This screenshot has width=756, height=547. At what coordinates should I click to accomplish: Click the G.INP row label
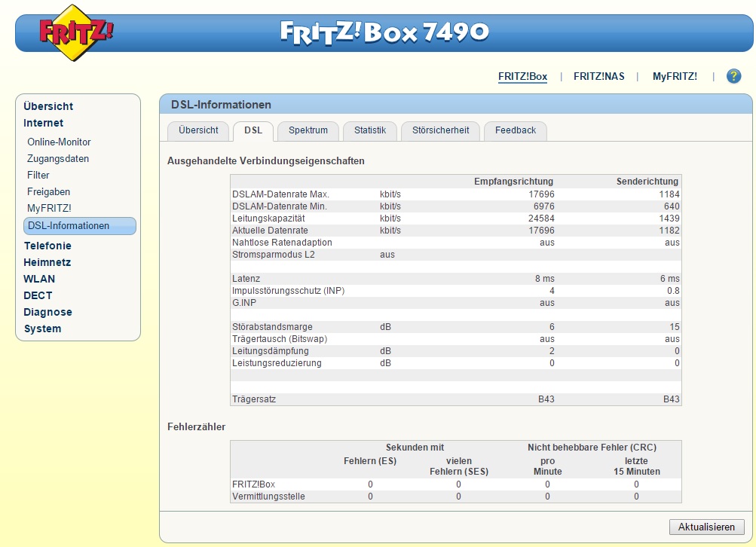pos(244,303)
